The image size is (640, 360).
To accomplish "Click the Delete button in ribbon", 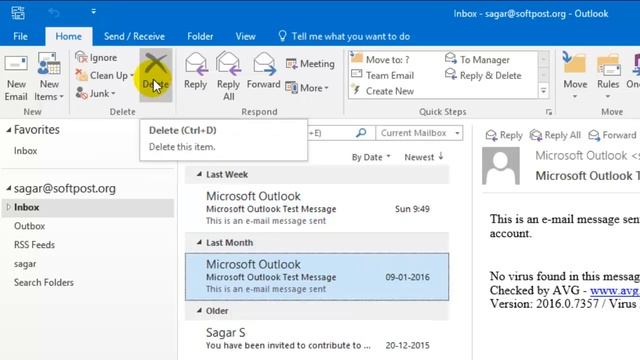I will pyautogui.click(x=156, y=75).
